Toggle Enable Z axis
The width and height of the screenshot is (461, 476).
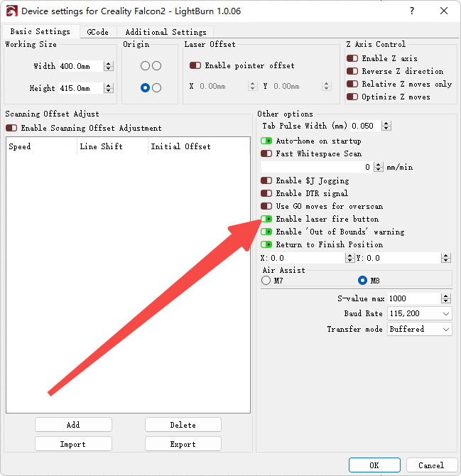tap(352, 58)
